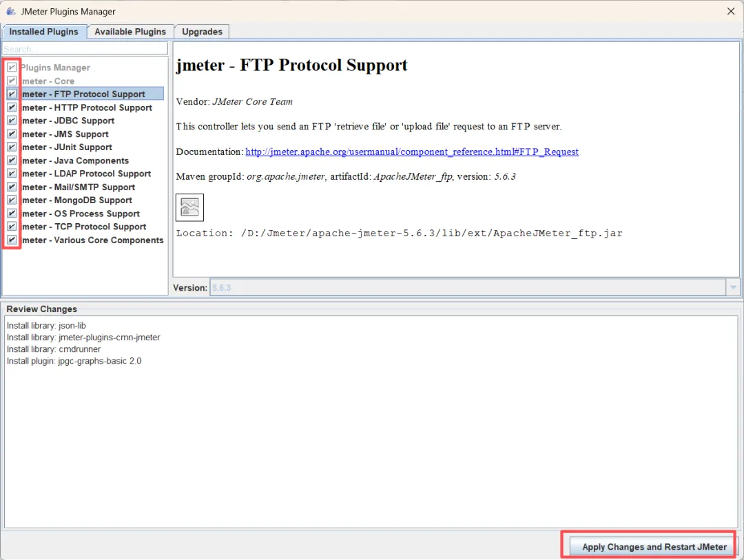
Task: Click the plugin Search field
Action: 85,49
